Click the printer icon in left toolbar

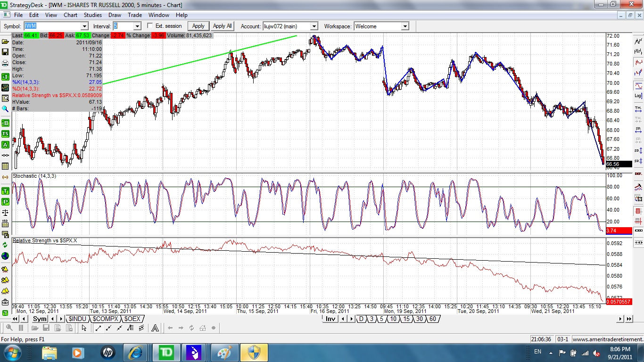[5, 63]
